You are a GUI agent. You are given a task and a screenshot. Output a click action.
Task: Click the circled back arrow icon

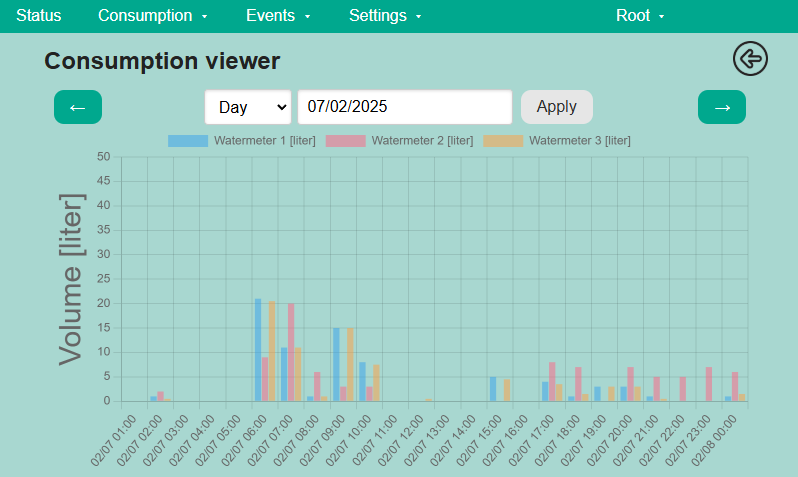pos(750,59)
